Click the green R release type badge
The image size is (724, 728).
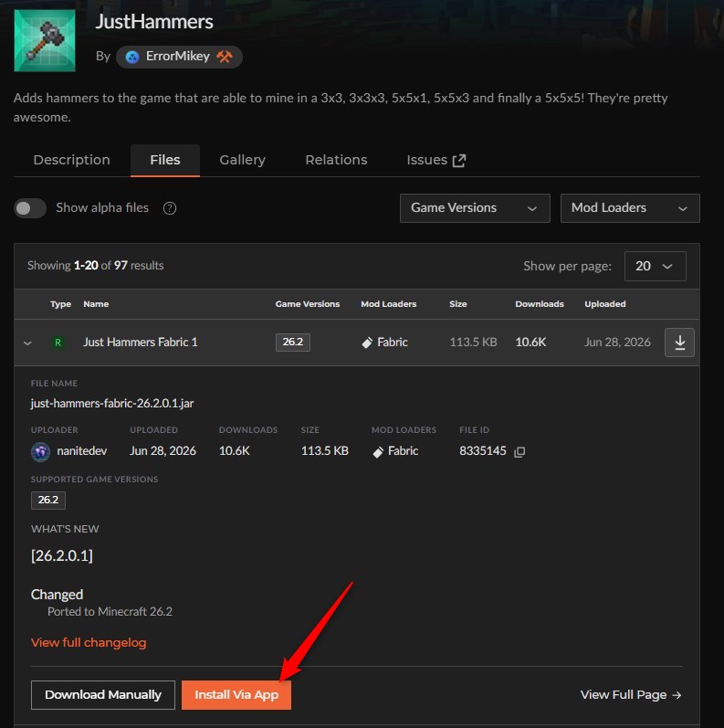[58, 343]
